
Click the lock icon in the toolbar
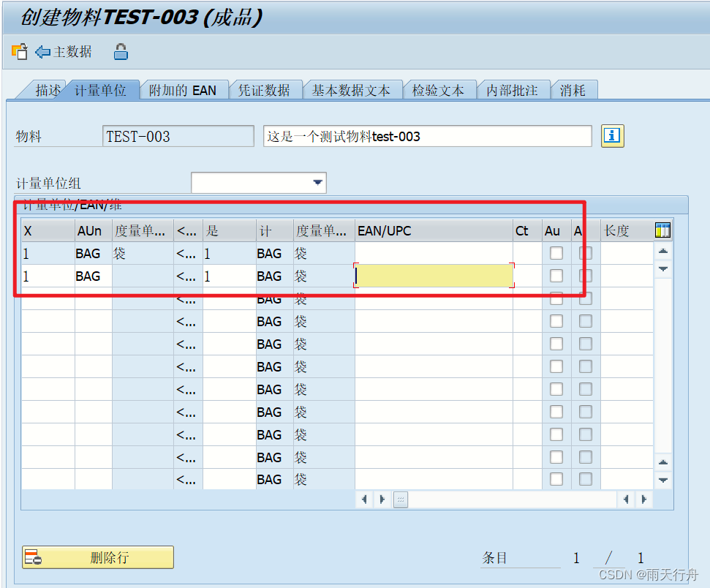(x=121, y=52)
